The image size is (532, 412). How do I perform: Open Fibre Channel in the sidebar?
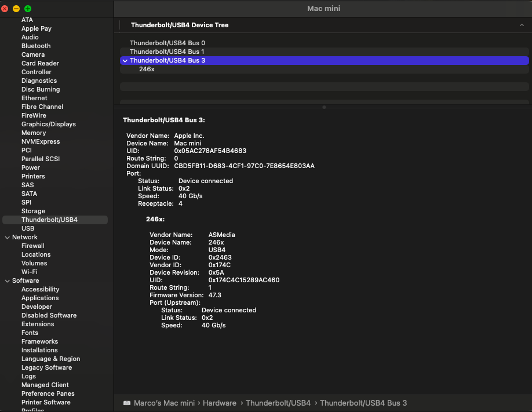pyautogui.click(x=42, y=107)
